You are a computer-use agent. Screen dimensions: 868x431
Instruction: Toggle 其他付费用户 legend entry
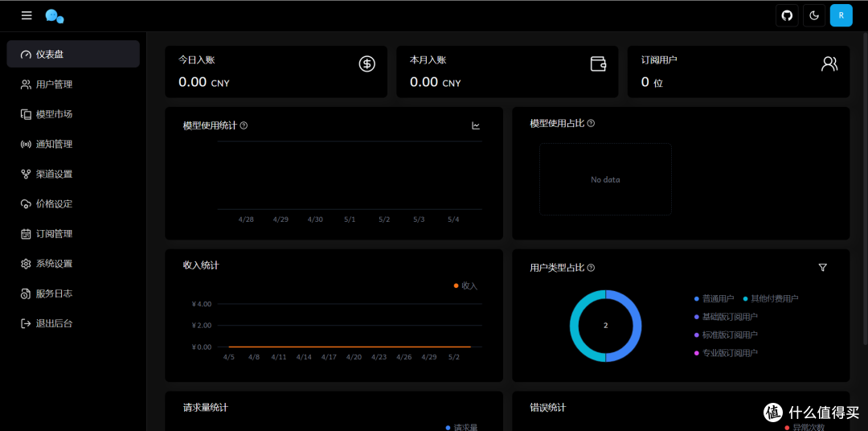point(771,298)
